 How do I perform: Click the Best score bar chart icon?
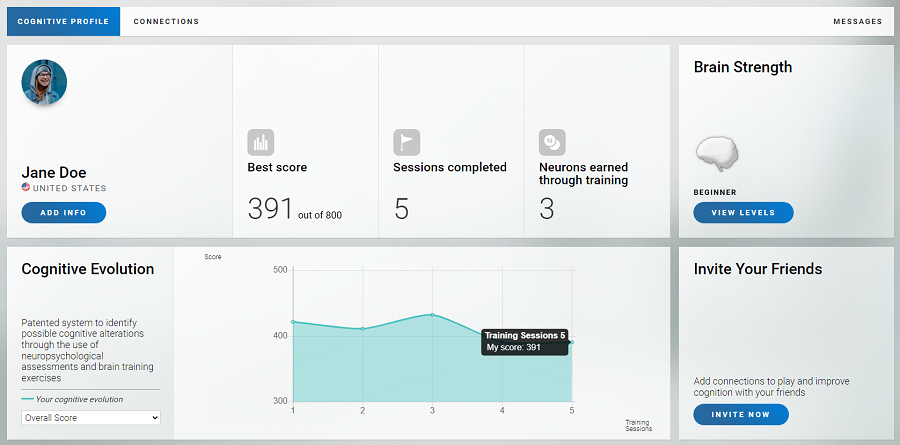click(x=260, y=142)
